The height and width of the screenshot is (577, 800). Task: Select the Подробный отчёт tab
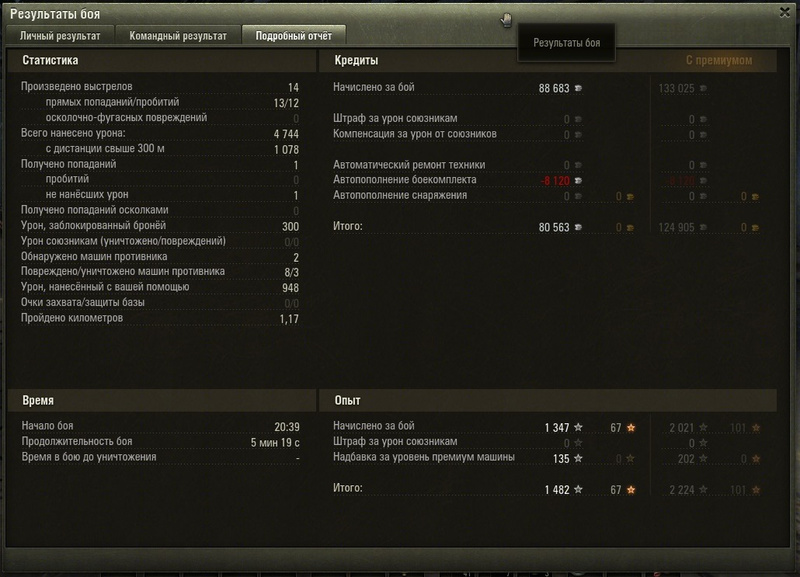[294, 36]
